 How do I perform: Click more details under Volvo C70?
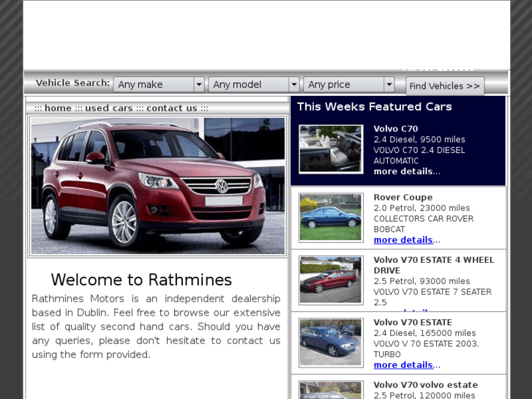407,171
